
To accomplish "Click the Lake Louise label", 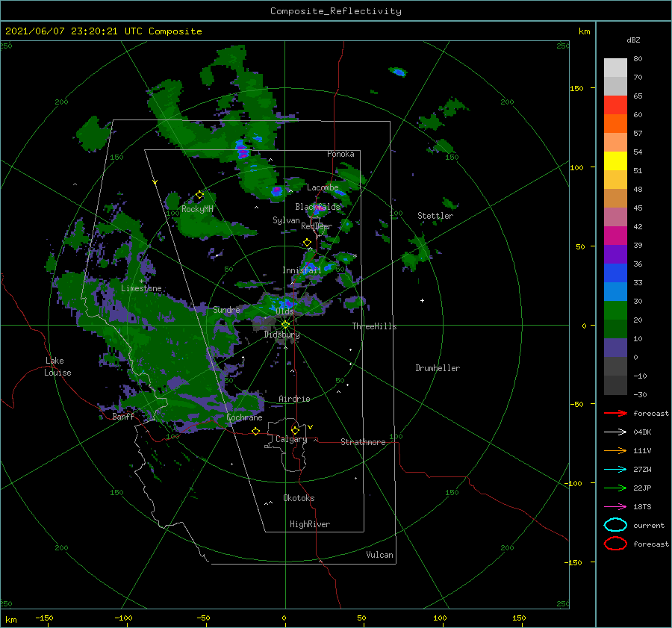I will point(57,367).
